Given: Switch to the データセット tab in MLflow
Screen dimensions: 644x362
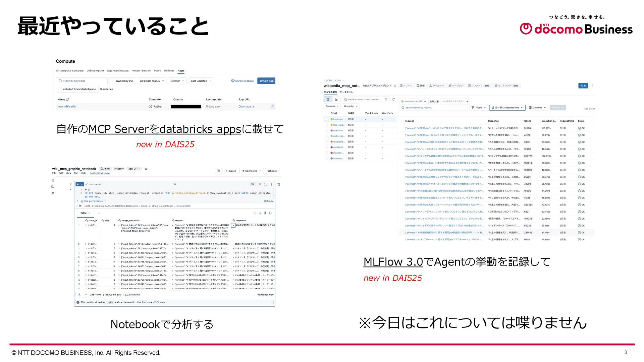Looking at the screenshot, I should (346, 92).
